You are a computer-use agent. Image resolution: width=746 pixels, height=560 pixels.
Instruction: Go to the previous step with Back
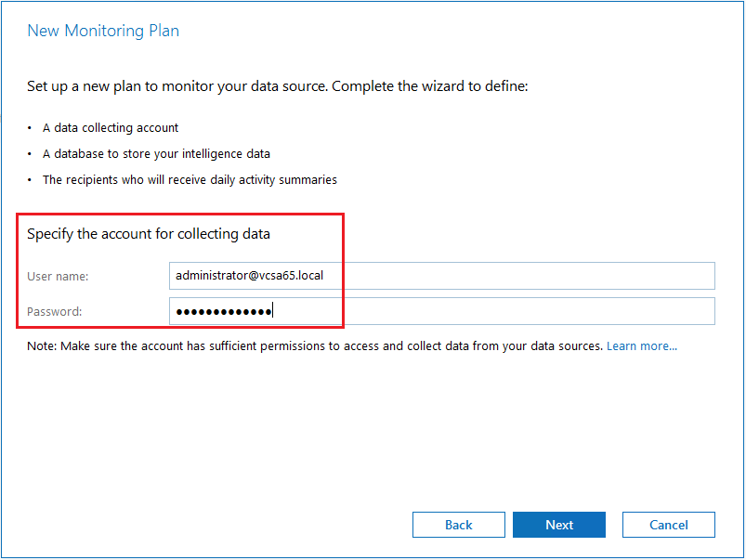click(459, 525)
